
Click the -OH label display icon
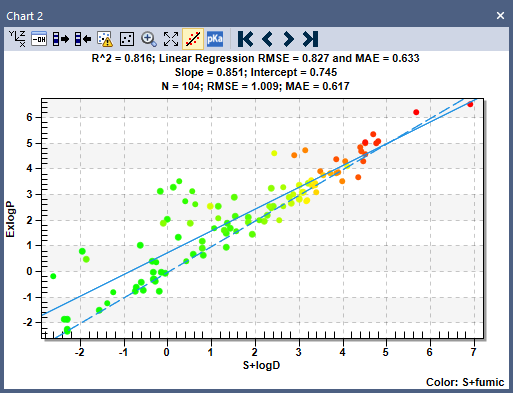[x=39, y=39]
